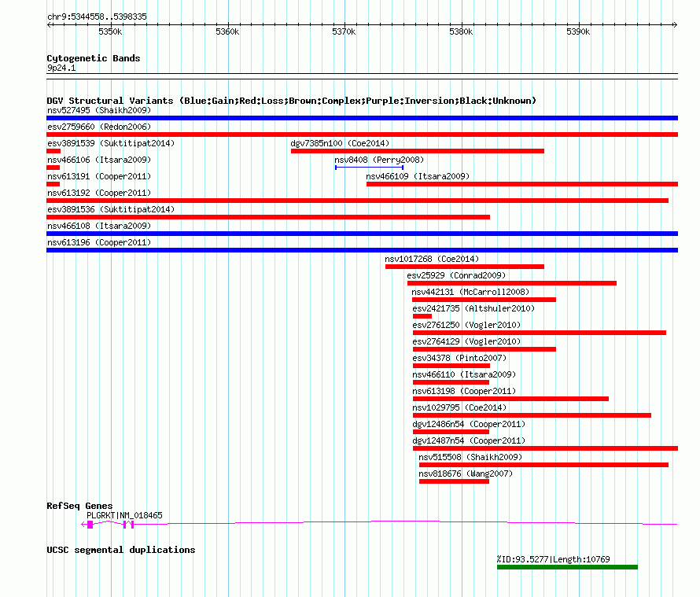This screenshot has height=597, width=700.
Task: Open nsv818676 (Wang2007) label
Action: pos(466,474)
